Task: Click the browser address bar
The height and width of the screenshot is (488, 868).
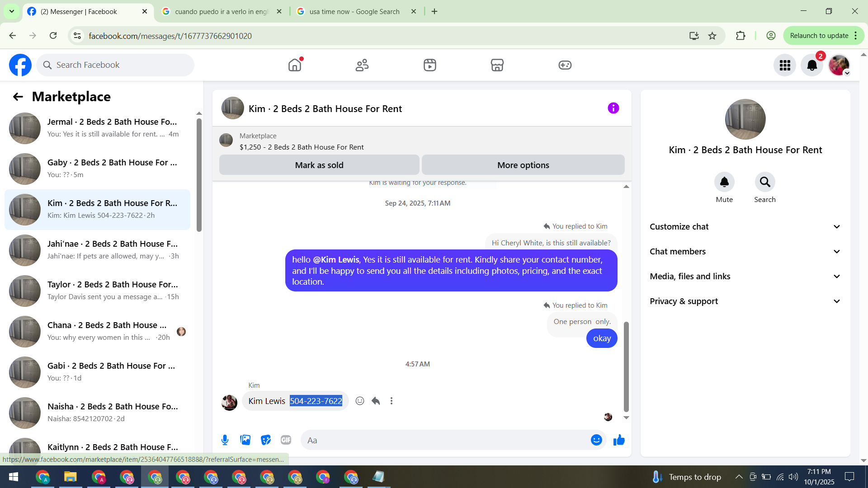Action: [384, 36]
